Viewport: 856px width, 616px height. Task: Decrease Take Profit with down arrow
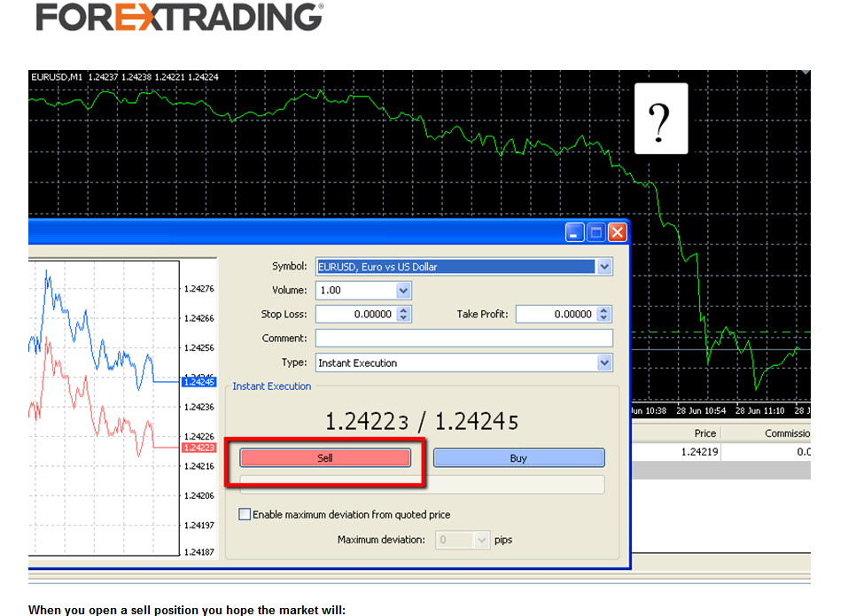604,318
